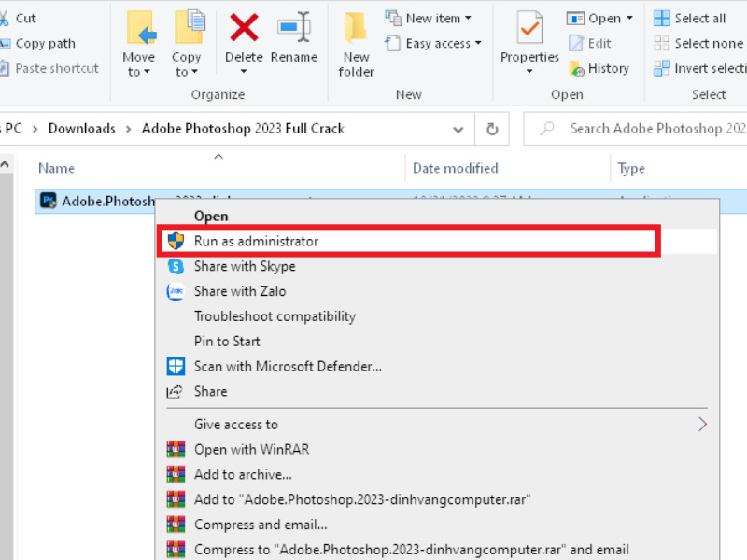
Task: Expand the Easy access dropdown arrow
Action: 478,43
